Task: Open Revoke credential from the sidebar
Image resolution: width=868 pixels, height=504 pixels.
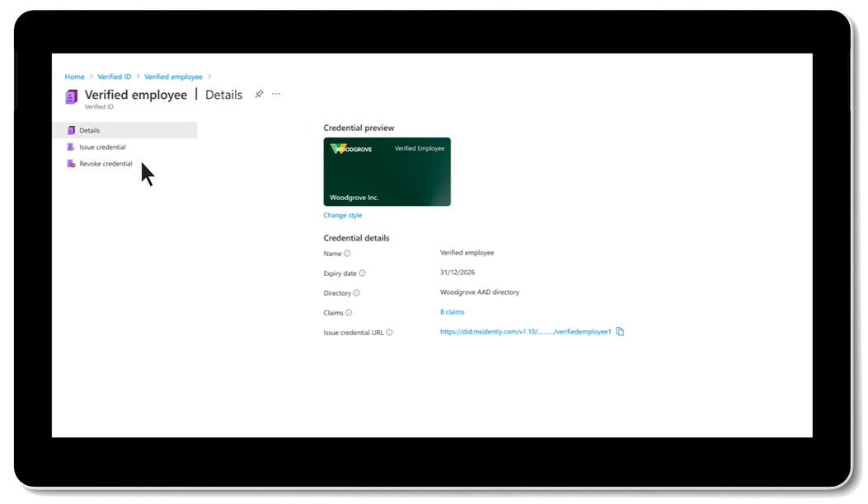Action: click(x=106, y=164)
